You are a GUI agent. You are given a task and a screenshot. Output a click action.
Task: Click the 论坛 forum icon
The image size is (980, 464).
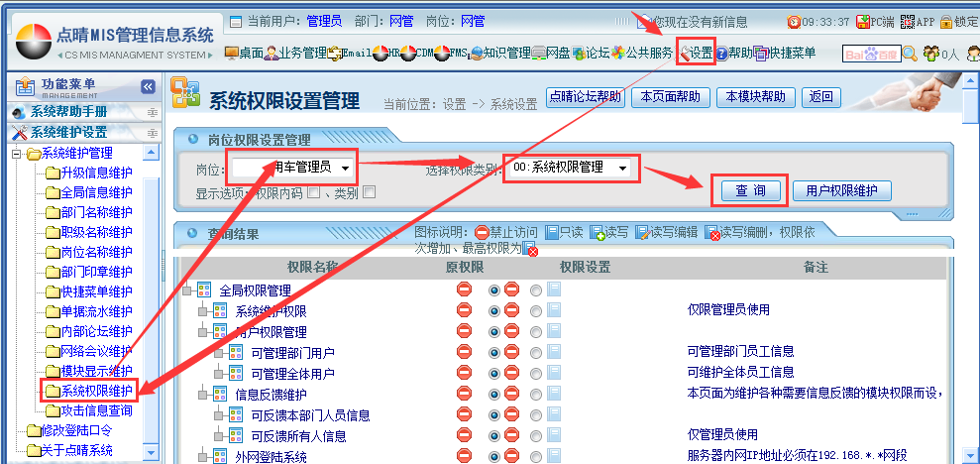click(x=590, y=54)
